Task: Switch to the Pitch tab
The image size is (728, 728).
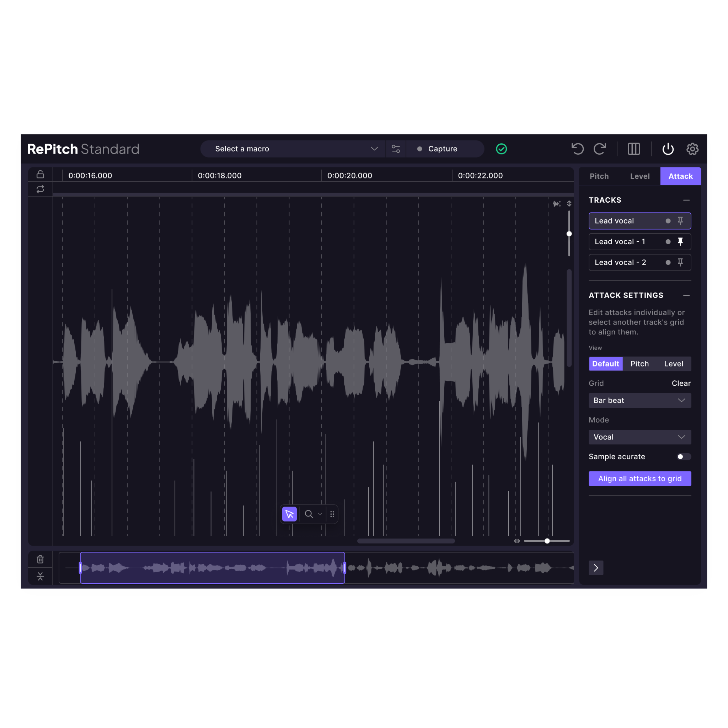Action: pyautogui.click(x=599, y=176)
